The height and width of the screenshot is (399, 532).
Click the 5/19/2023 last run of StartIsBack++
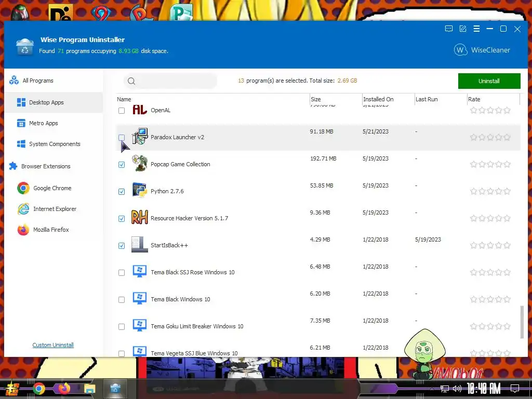click(x=428, y=240)
